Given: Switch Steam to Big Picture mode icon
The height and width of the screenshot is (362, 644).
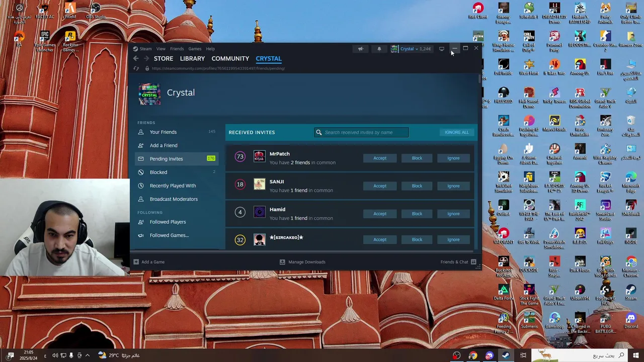Looking at the screenshot, I should coord(442,49).
